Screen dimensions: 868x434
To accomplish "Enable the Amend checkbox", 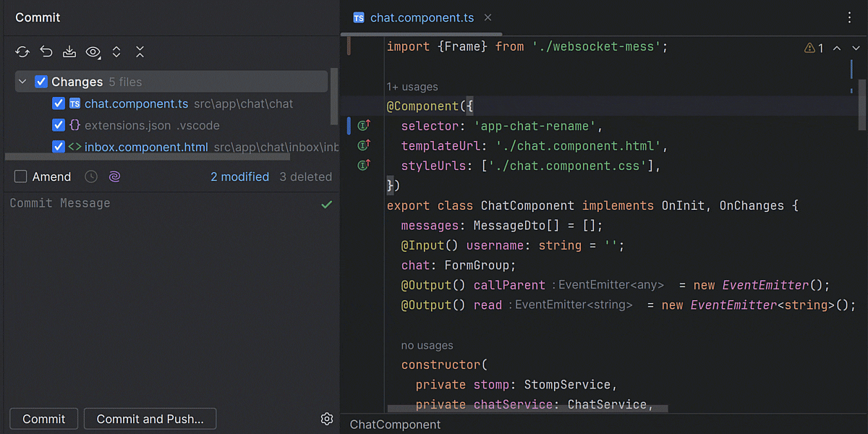I will click(x=21, y=176).
